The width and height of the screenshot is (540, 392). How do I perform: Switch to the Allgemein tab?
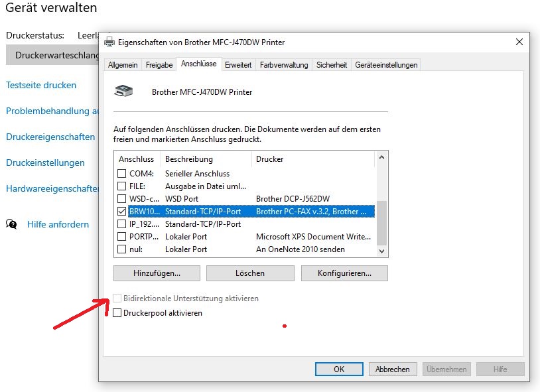(123, 65)
